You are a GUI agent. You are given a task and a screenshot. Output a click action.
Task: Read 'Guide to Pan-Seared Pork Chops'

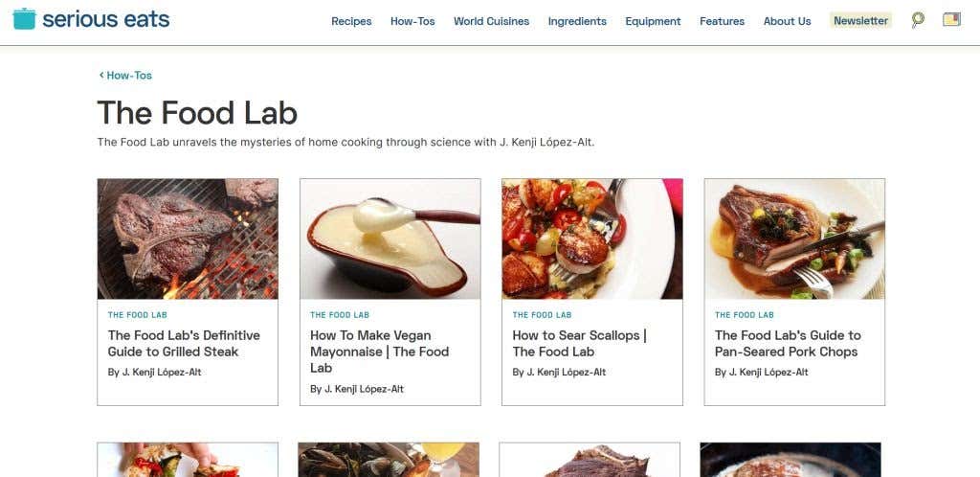[788, 344]
